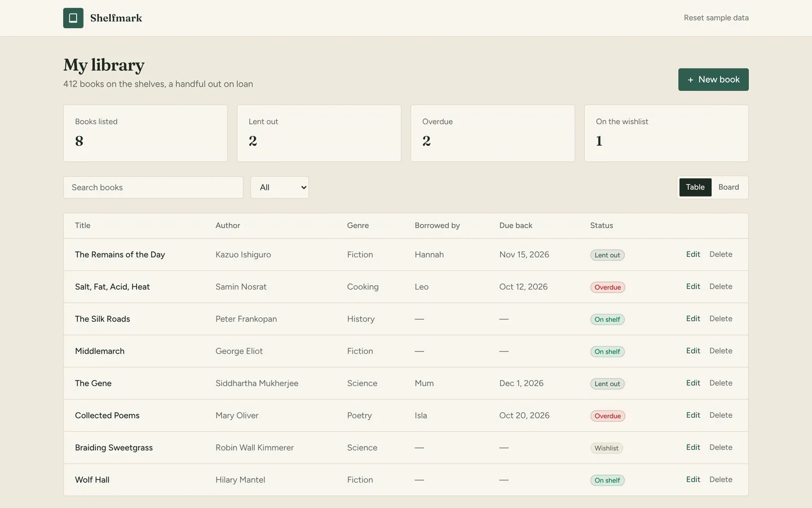Edit The Remains of the Day

693,255
